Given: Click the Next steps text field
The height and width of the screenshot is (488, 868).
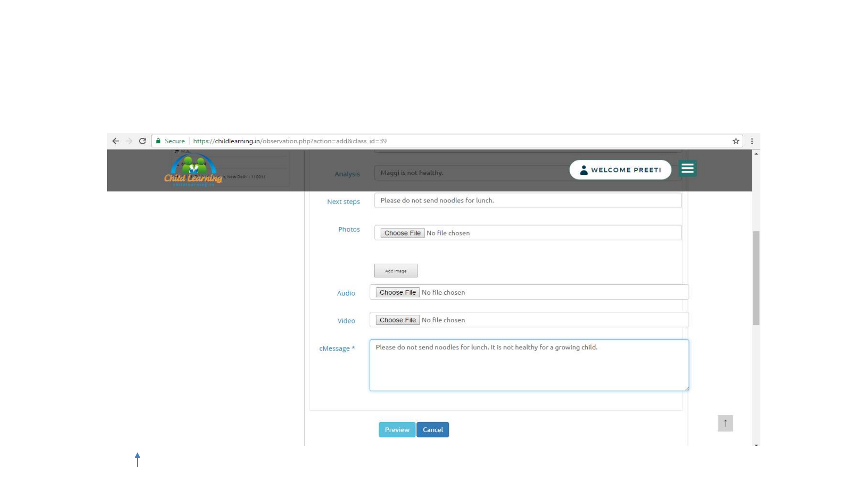Looking at the screenshot, I should click(528, 201).
